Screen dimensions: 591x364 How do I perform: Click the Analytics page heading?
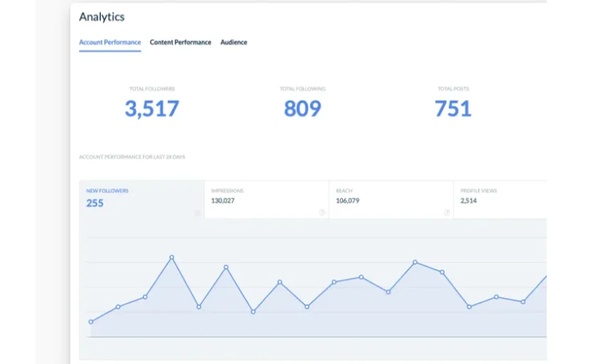tap(102, 16)
